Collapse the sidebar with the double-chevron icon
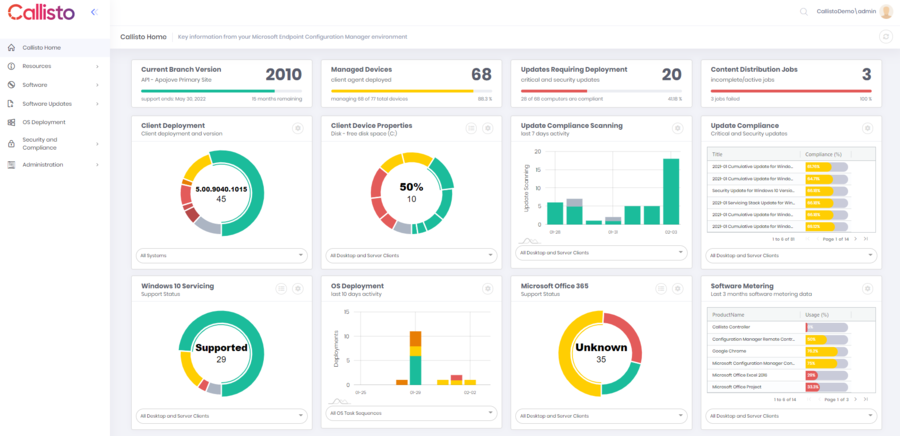 [x=94, y=12]
